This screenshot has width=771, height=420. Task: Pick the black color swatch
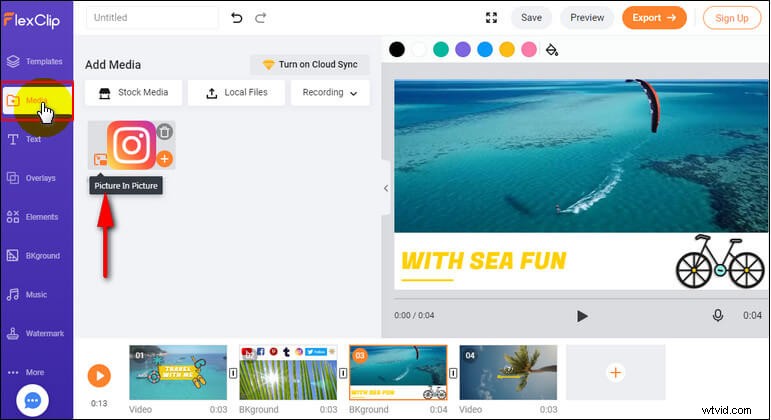[x=397, y=49]
